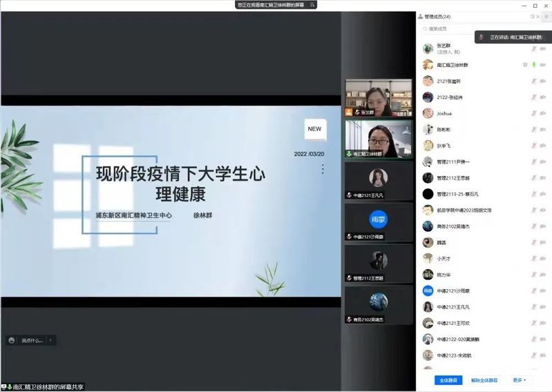The height and width of the screenshot is (392, 552).
Task: Expand options on the viewing-screen top bar
Action: click(313, 5)
